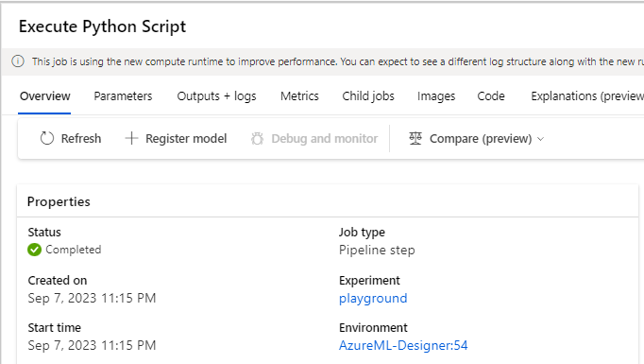Open the Child jobs tab
The image size is (644, 364).
tap(368, 96)
